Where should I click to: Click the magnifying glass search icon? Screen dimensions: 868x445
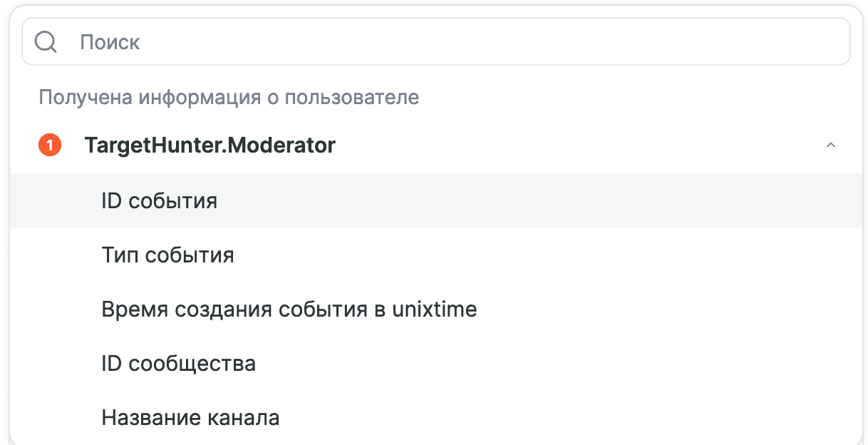point(46,41)
